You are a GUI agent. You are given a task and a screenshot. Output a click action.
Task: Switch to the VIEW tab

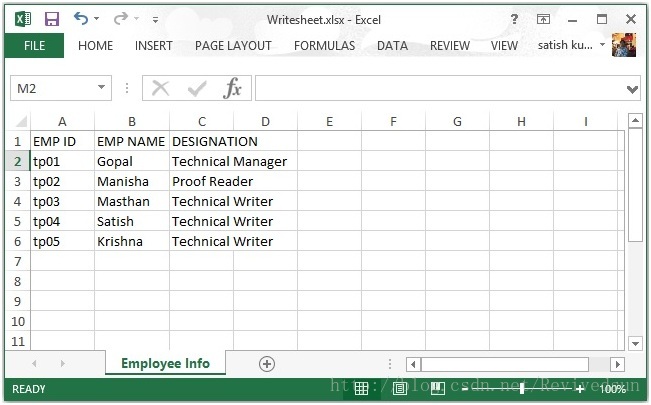click(x=504, y=46)
